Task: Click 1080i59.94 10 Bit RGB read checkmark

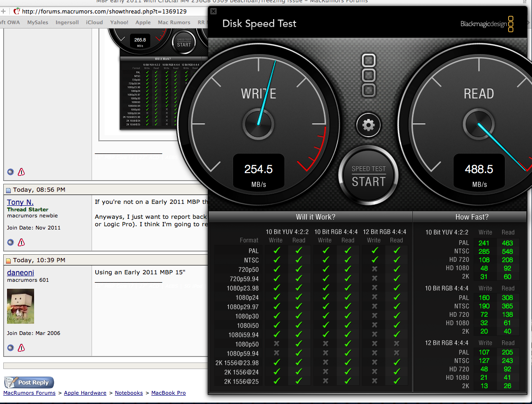Action: [348, 334]
